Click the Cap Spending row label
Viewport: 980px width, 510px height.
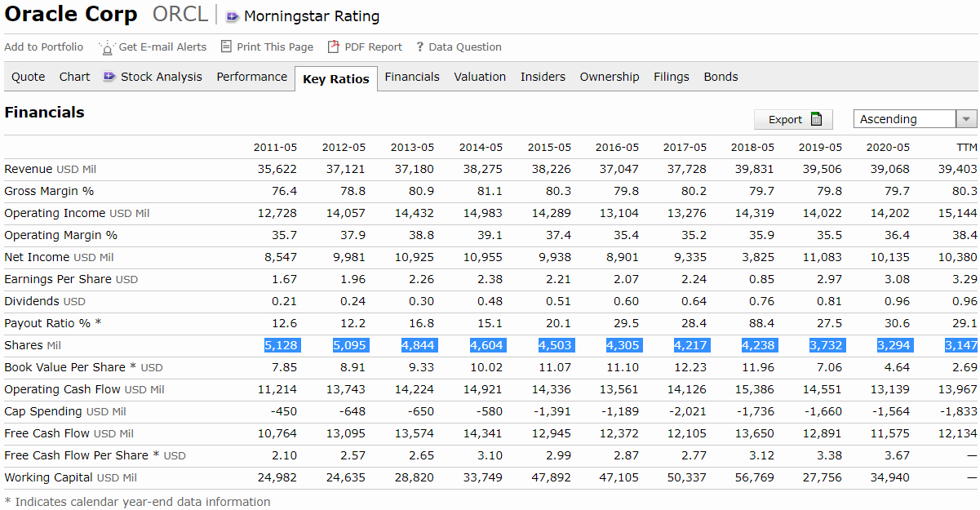pyautogui.click(x=65, y=411)
